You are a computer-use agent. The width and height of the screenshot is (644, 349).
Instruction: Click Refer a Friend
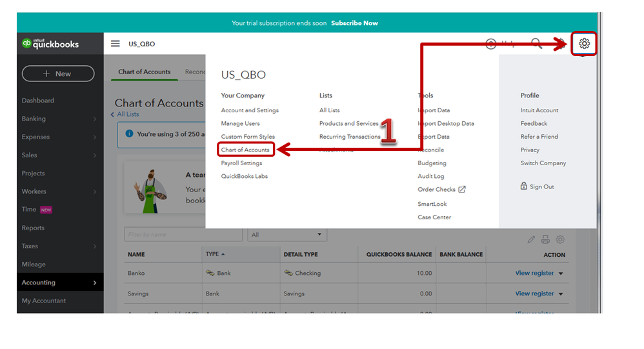coord(539,136)
